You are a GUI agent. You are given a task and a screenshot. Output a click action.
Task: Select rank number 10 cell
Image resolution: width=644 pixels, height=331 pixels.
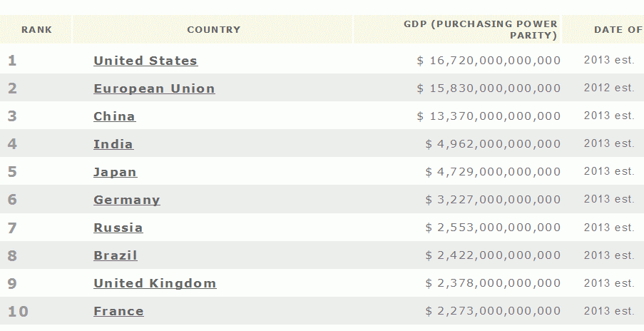[18, 311]
